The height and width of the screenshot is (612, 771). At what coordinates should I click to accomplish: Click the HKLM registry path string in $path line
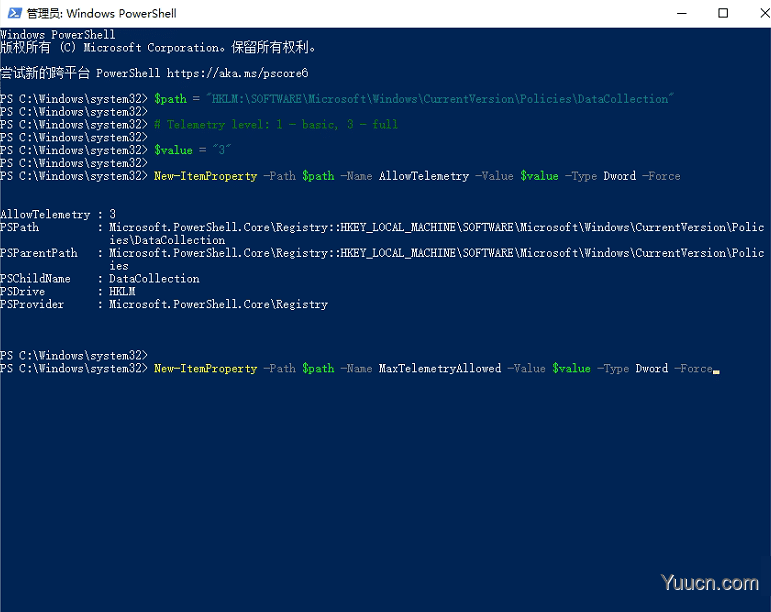441,99
